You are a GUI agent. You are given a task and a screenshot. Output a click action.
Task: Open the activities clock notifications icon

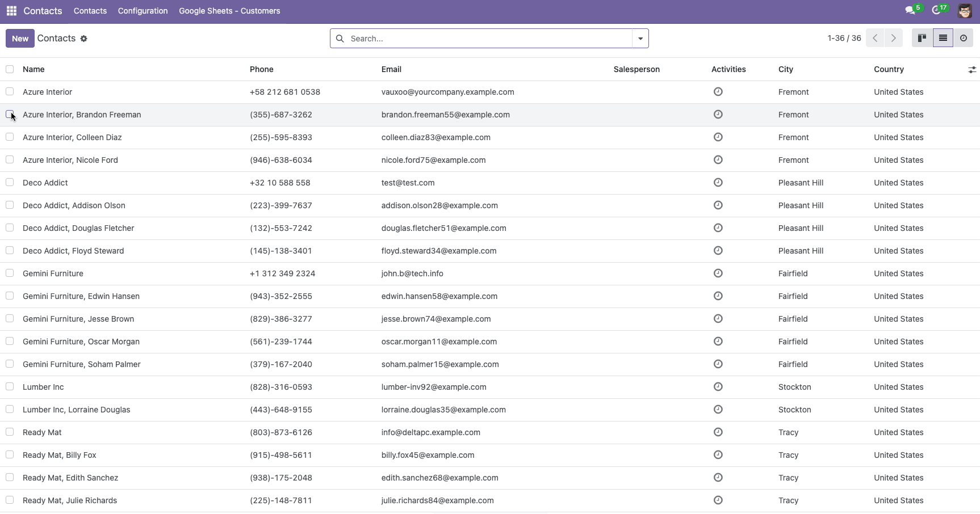936,10
